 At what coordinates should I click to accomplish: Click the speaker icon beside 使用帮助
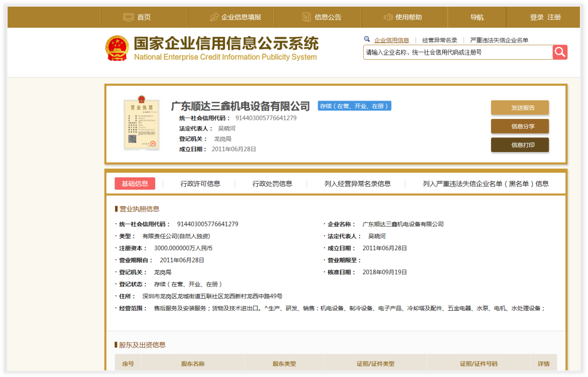pyautogui.click(x=388, y=18)
